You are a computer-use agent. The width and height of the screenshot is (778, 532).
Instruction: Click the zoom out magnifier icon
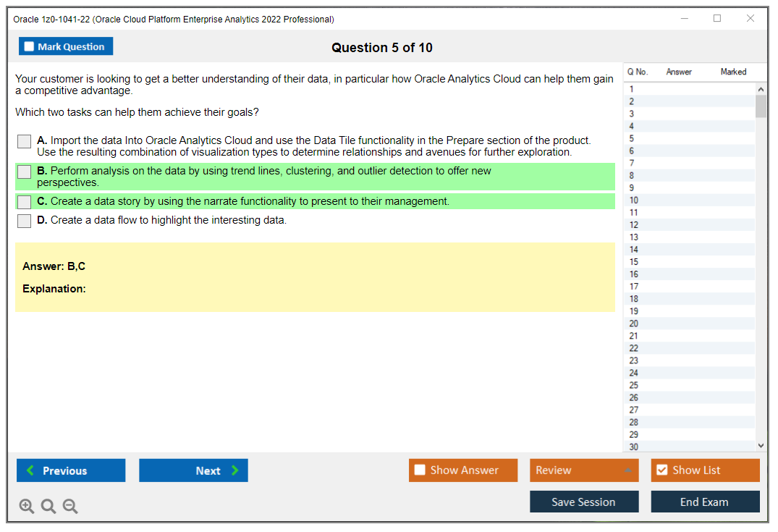coord(70,507)
